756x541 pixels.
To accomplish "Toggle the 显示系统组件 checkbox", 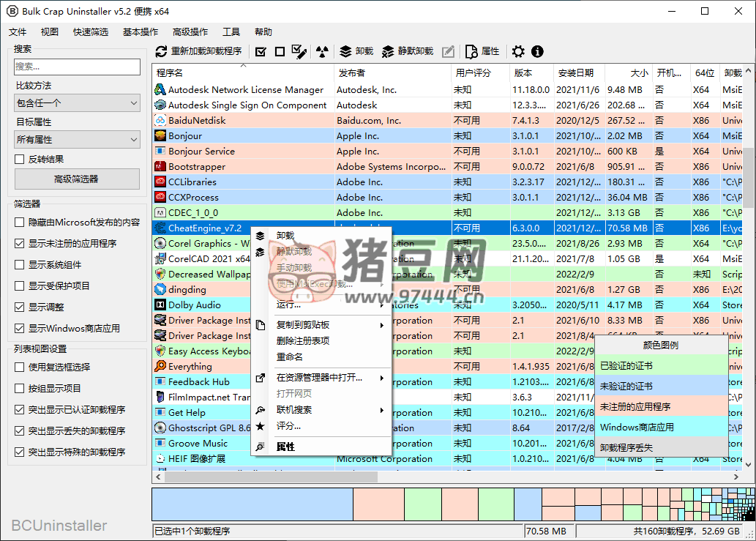I will pyautogui.click(x=20, y=264).
